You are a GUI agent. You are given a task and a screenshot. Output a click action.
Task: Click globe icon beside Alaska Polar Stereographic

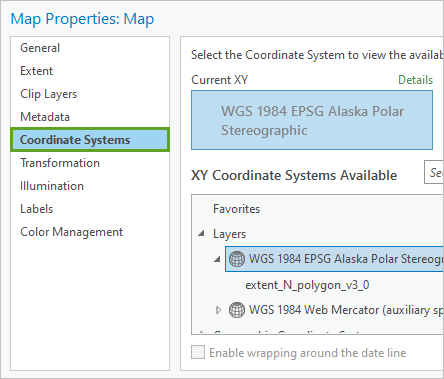(237, 259)
